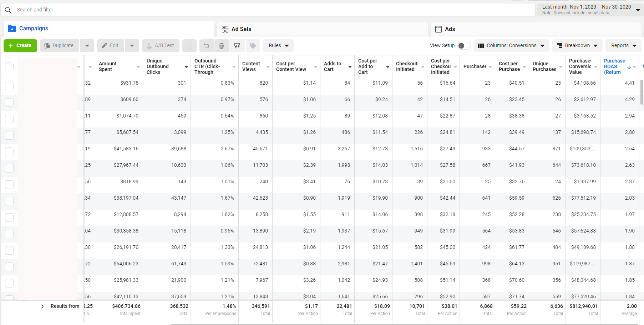The height and width of the screenshot is (325, 644).
Task: Toggle the View Setup switch
Action: [463, 46]
